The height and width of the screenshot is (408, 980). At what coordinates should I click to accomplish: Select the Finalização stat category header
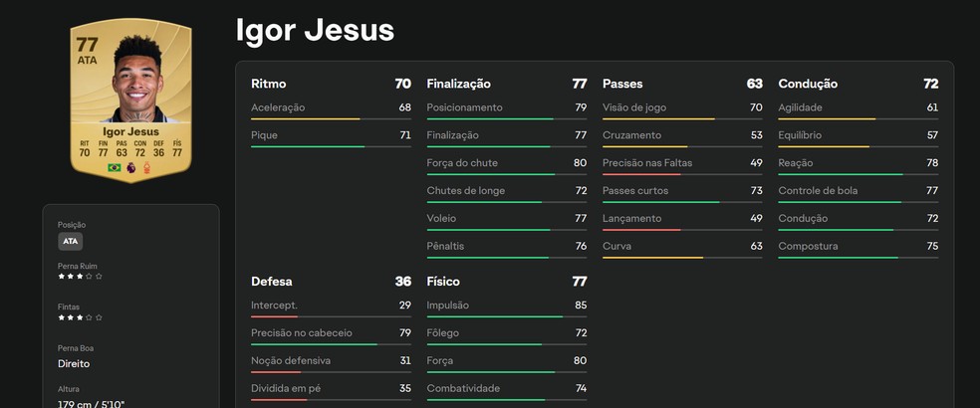pyautogui.click(x=458, y=84)
